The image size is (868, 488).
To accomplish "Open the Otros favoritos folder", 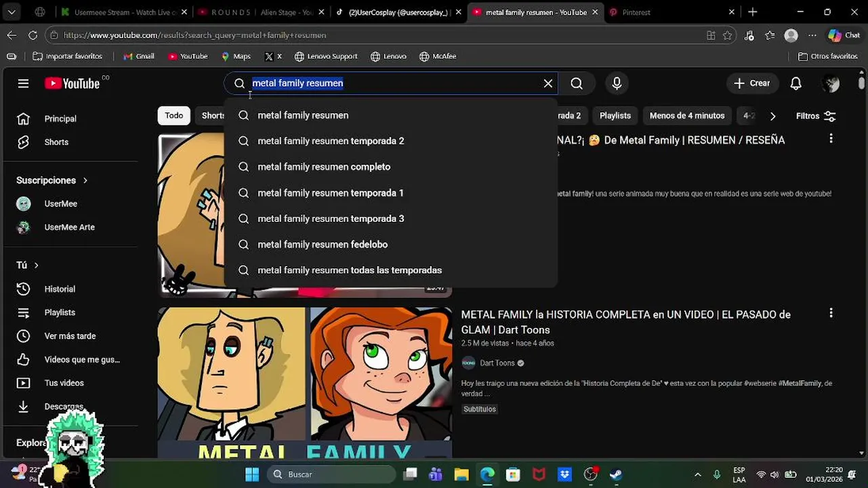I will point(828,56).
